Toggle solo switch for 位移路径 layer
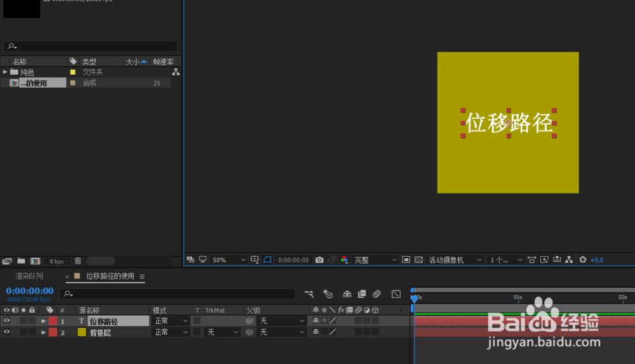635x364 pixels. click(x=23, y=321)
